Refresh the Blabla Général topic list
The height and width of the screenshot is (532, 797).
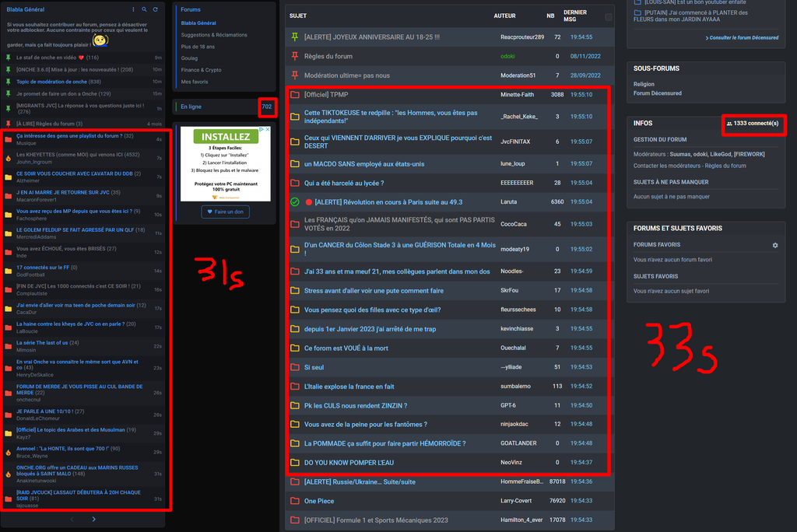pyautogui.click(x=156, y=9)
